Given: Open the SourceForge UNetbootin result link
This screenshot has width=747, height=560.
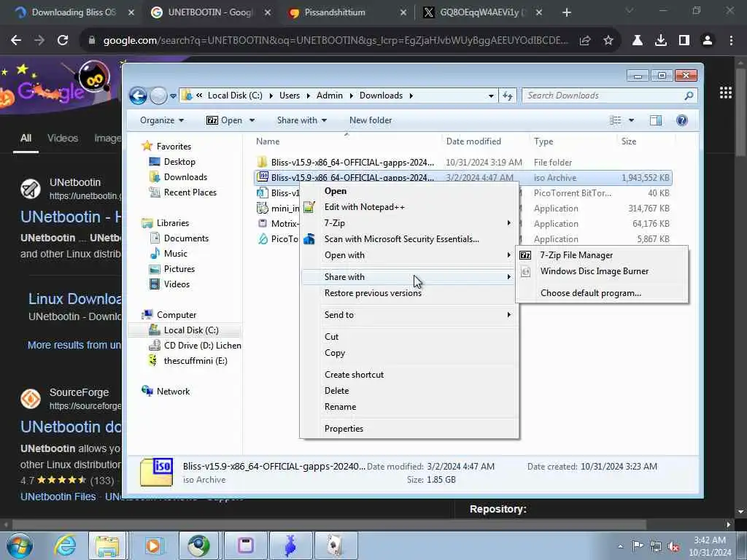Looking at the screenshot, I should pyautogui.click(x=71, y=427).
